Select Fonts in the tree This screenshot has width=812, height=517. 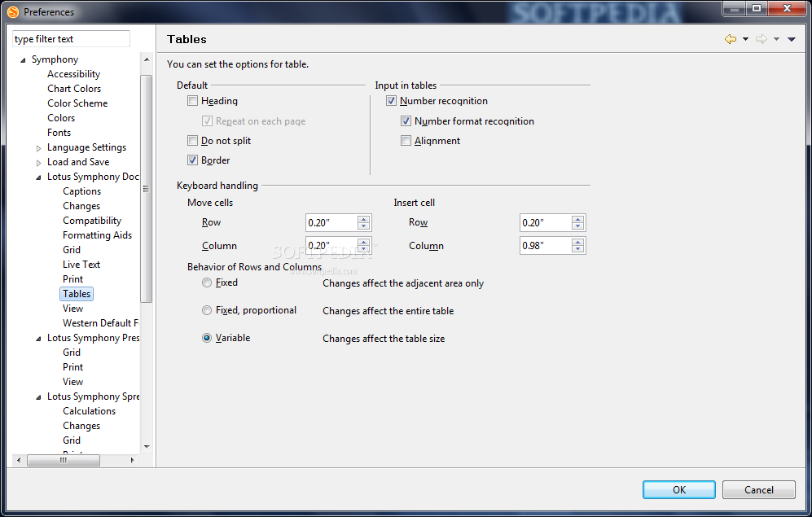(59, 133)
